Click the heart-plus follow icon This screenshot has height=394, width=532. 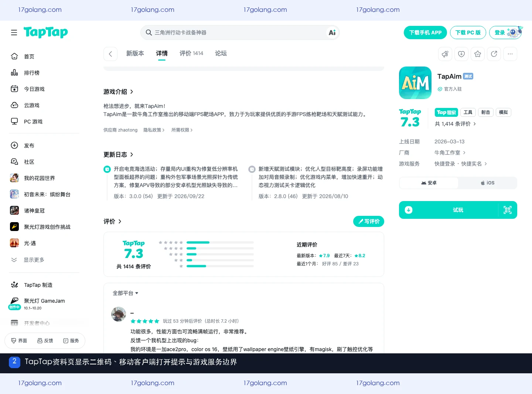[461, 54]
